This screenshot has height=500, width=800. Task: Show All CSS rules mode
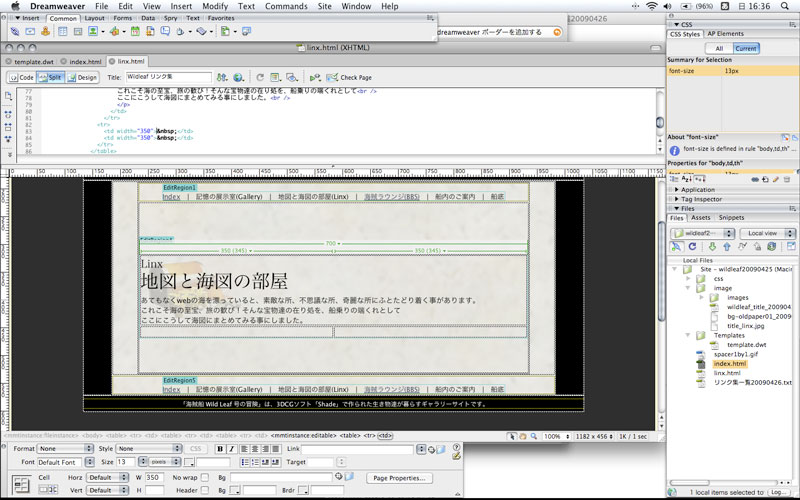[x=719, y=48]
